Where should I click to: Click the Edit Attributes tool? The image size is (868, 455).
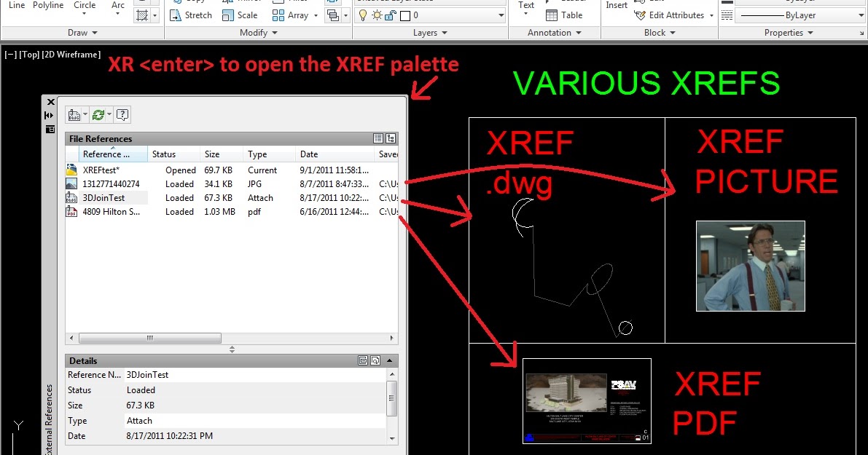point(669,15)
